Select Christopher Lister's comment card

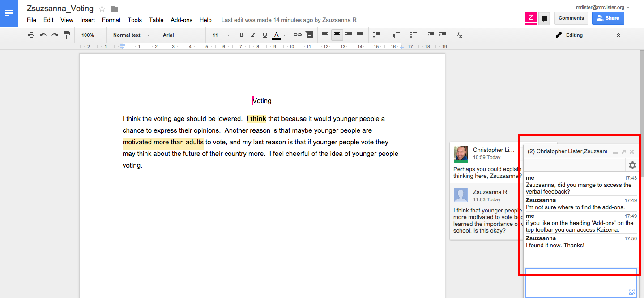pos(487,162)
